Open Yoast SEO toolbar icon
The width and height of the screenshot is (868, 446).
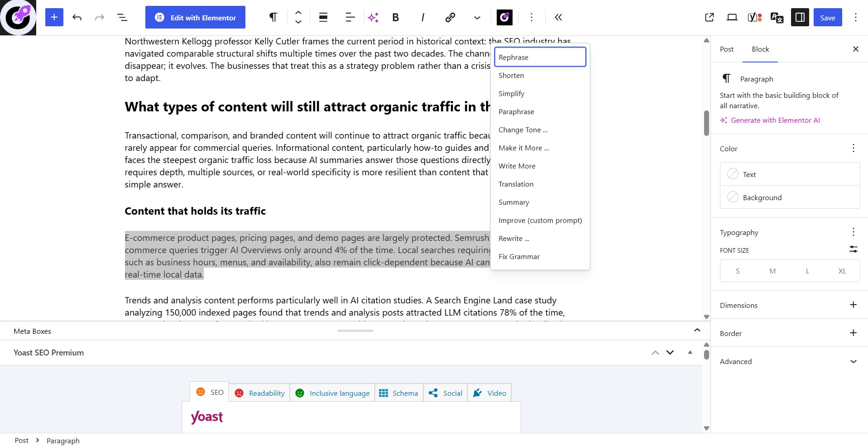coord(755,17)
